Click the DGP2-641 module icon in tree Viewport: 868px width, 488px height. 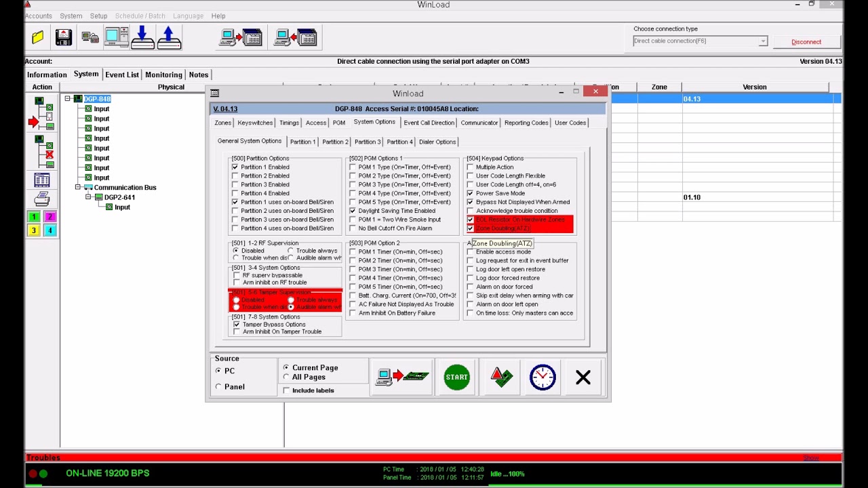point(98,197)
